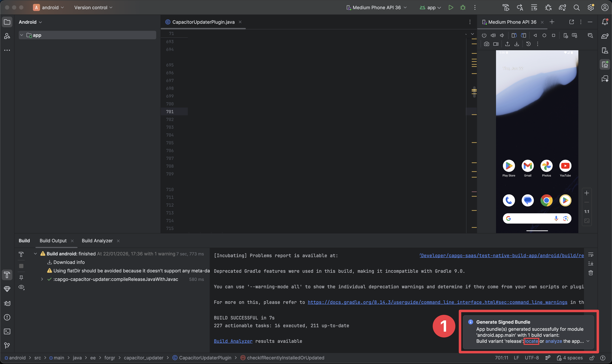Open the Terminal tool window
This screenshot has height=364, width=612.
(x=7, y=332)
